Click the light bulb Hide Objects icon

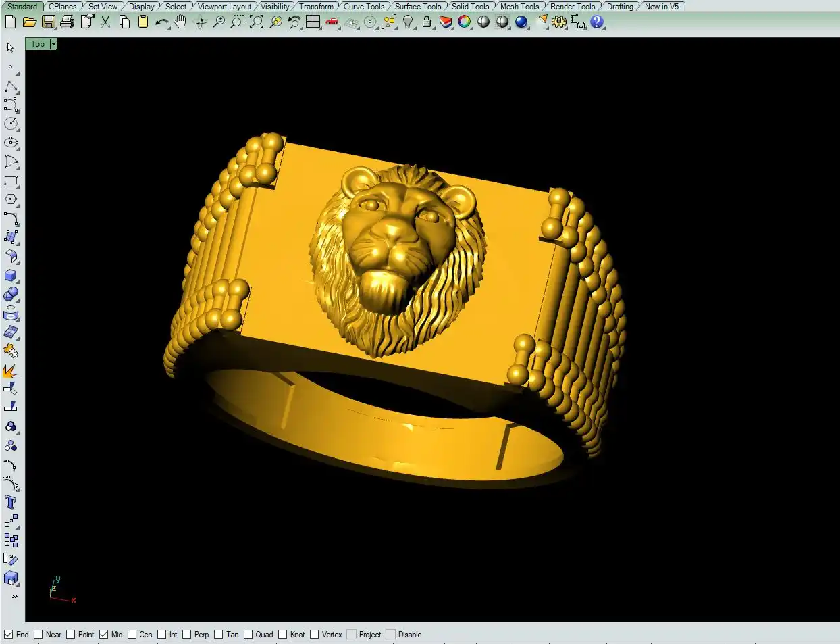click(408, 22)
